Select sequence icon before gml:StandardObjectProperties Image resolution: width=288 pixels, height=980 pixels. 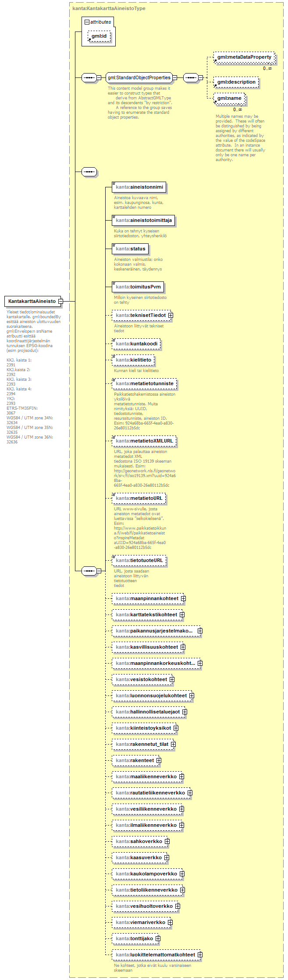click(89, 77)
